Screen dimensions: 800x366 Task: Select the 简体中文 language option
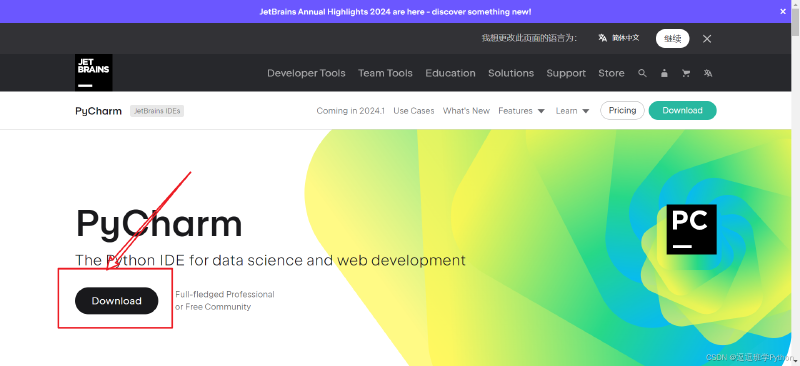(x=619, y=38)
